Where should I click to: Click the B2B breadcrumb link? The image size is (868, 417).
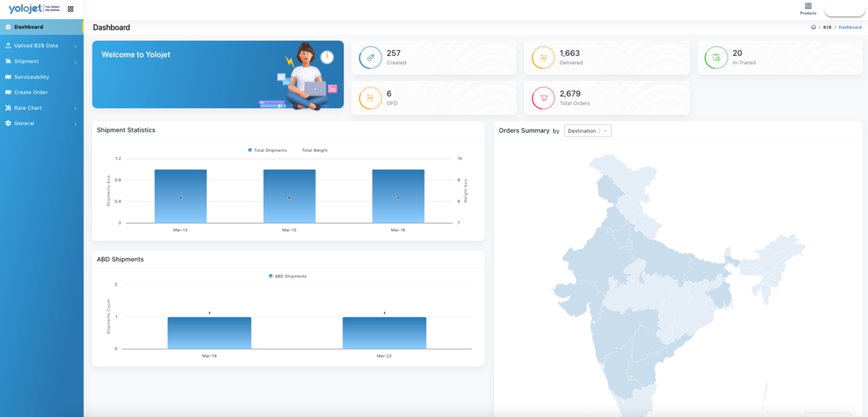tap(827, 27)
